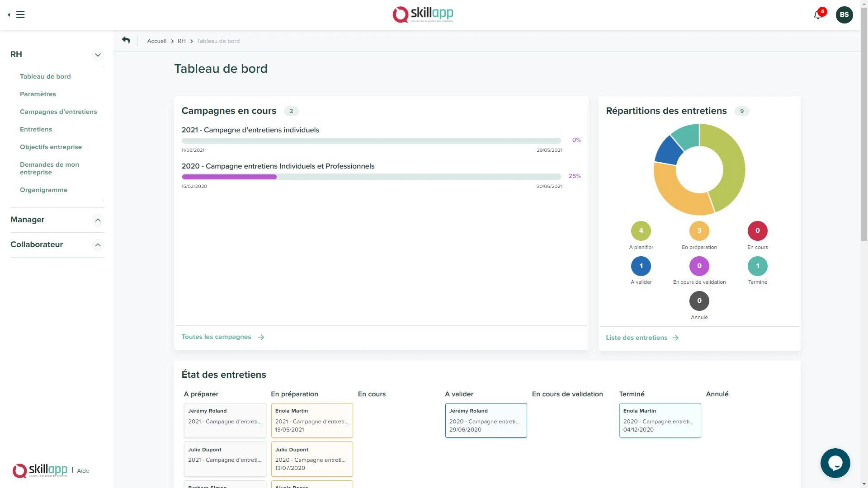Open the chat support bubble
Viewport: 868px width, 488px height.
pyautogui.click(x=835, y=463)
